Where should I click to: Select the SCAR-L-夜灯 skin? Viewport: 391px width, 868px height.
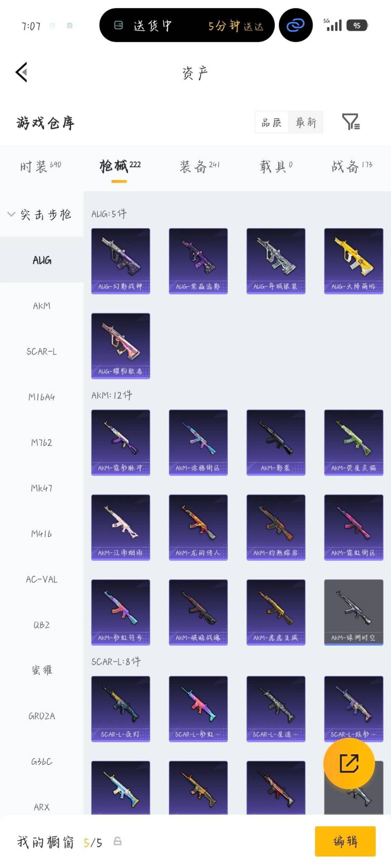point(121,709)
